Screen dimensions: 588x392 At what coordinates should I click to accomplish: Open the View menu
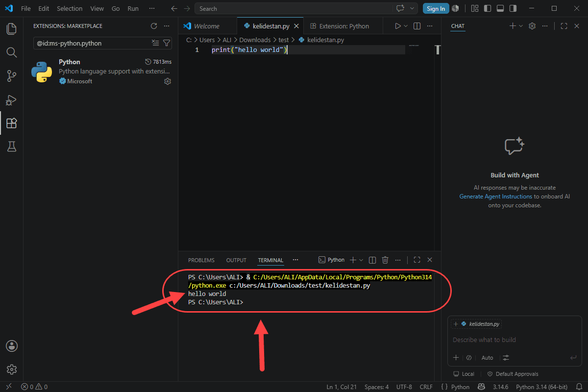coord(97,8)
